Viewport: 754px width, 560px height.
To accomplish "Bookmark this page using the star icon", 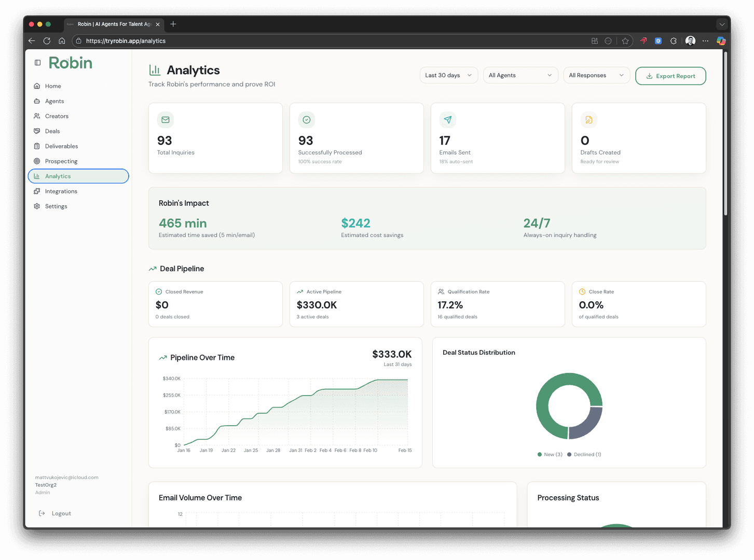I will pos(625,41).
